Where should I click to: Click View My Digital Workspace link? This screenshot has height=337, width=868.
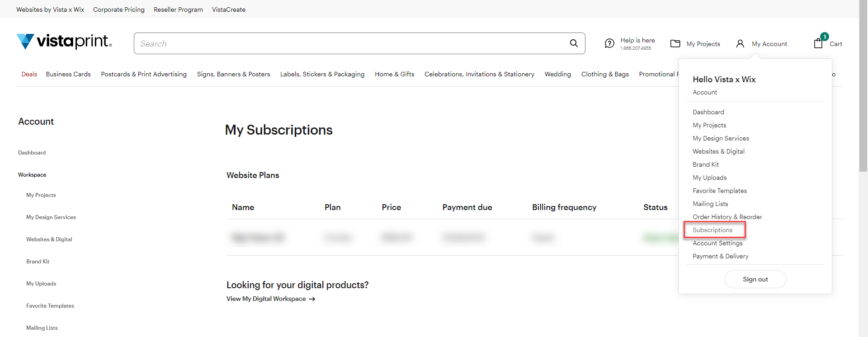[x=266, y=299]
